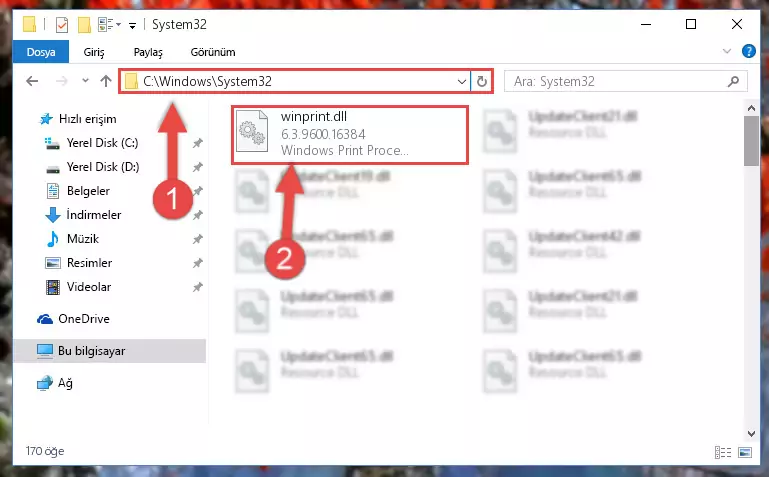The height and width of the screenshot is (477, 769).
Task: Refresh the System32 folder view
Action: point(482,81)
